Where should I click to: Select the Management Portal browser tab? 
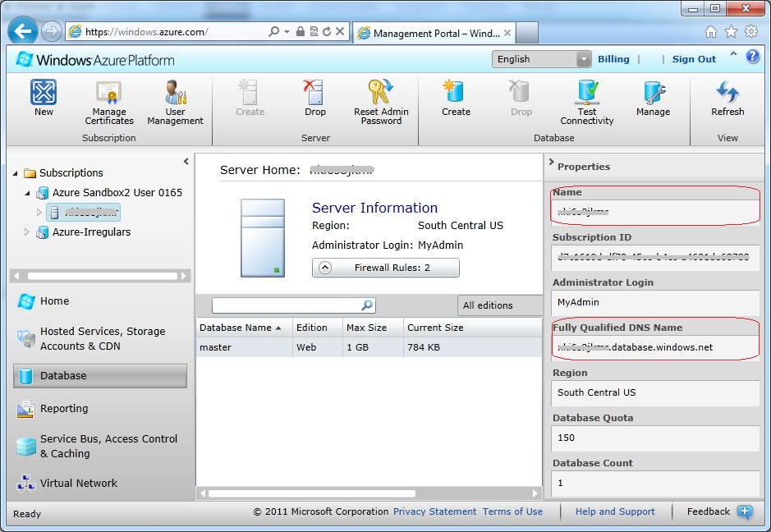[x=434, y=33]
